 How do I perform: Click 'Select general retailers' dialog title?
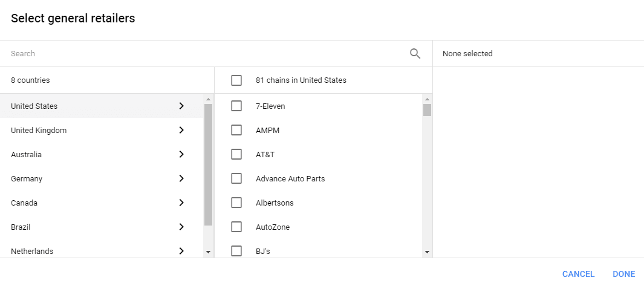[73, 18]
